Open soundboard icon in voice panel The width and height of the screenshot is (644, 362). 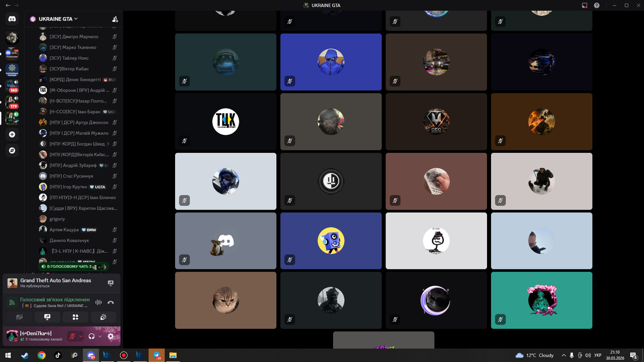(x=103, y=317)
